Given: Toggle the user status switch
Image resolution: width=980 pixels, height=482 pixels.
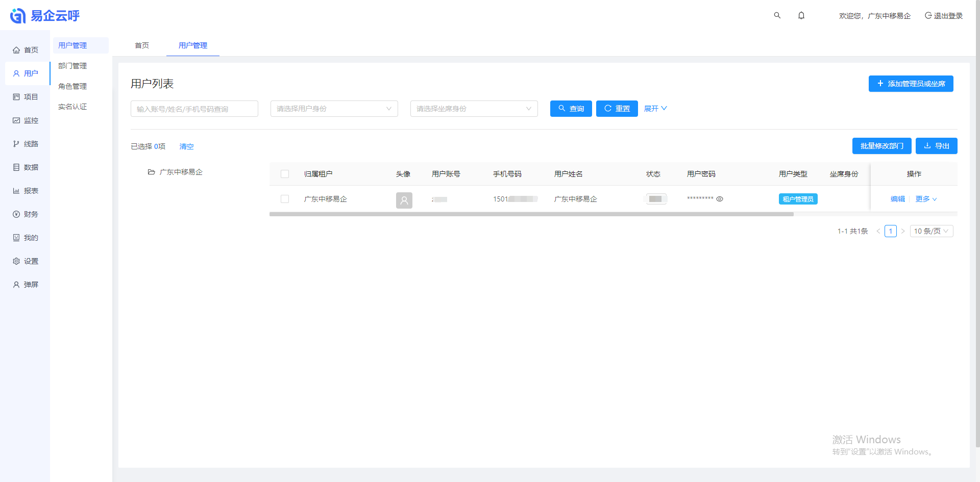Looking at the screenshot, I should (x=656, y=199).
